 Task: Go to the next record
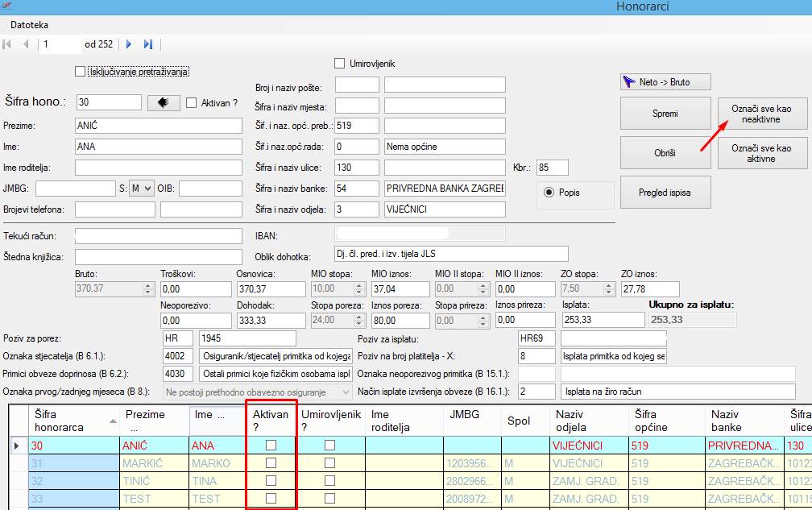pyautogui.click(x=129, y=44)
